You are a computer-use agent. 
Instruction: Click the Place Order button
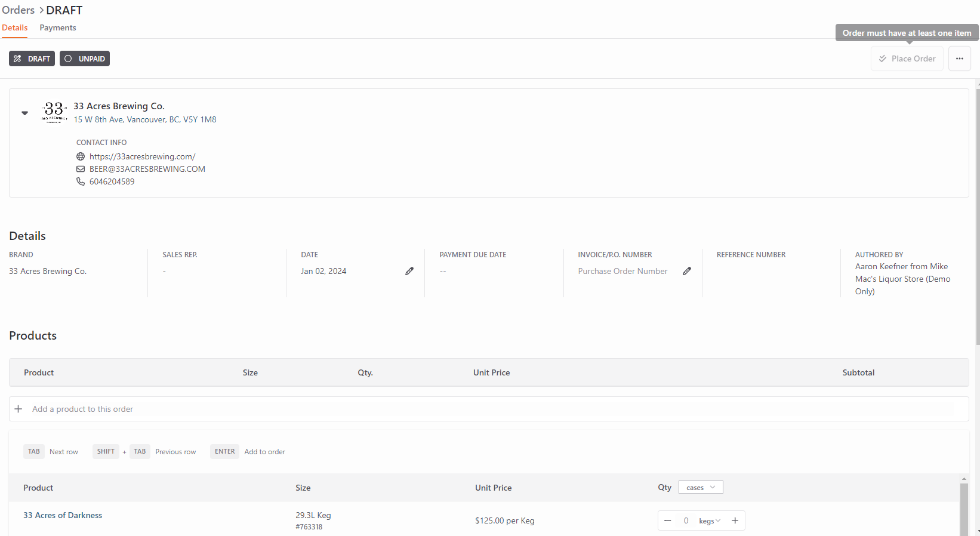(907, 58)
